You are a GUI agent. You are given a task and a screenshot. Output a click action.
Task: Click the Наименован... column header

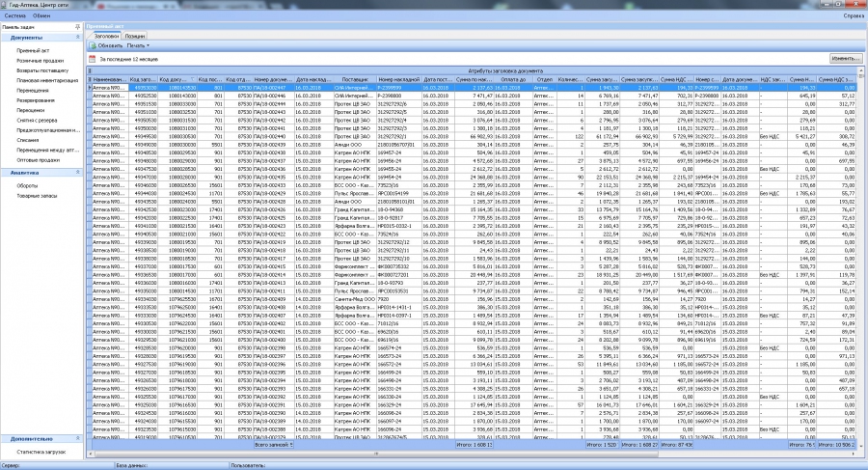click(x=110, y=79)
